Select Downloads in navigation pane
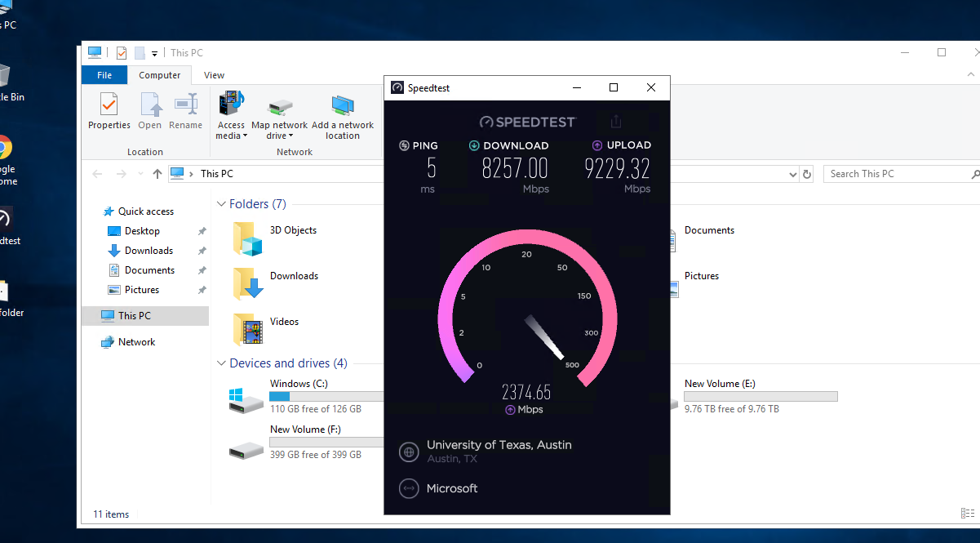980x543 pixels. pos(149,251)
